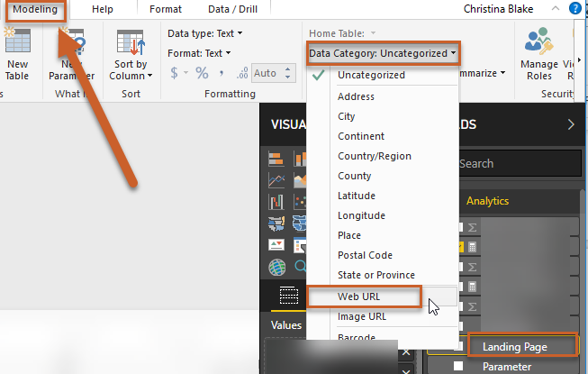Select the stacked bar chart visualization

coord(277,160)
